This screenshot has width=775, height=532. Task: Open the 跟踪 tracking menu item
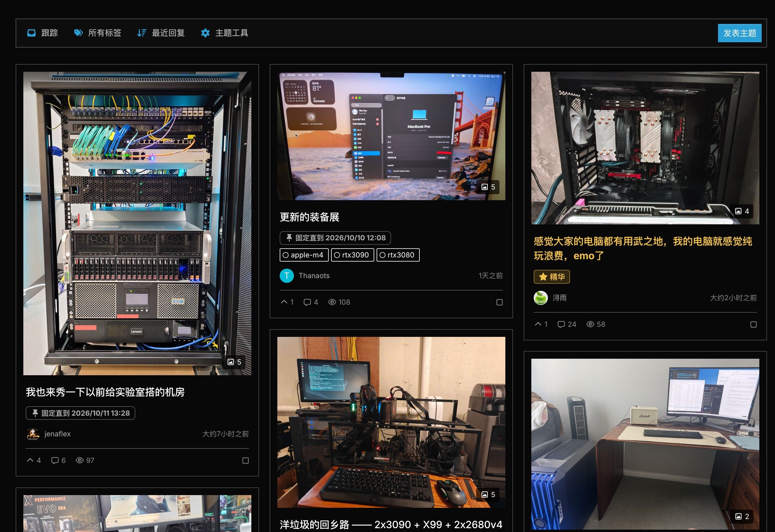(42, 33)
